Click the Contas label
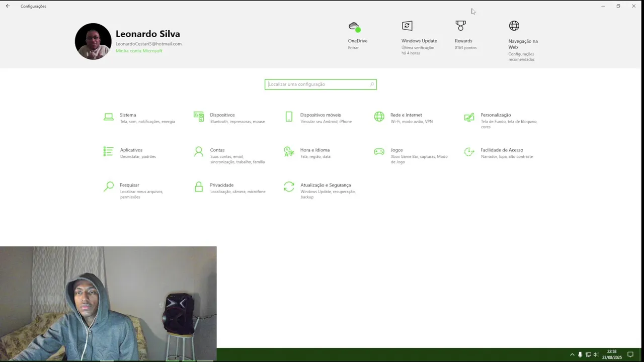The image size is (644, 362). tap(217, 150)
